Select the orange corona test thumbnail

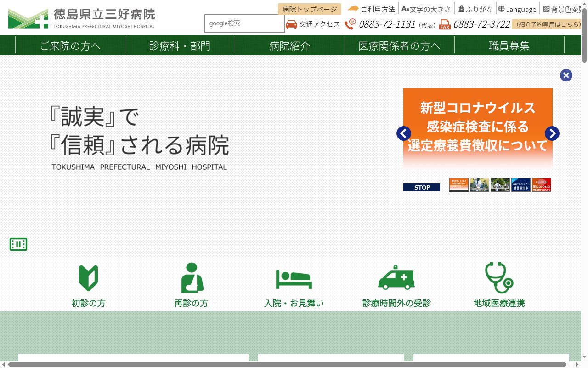point(458,185)
